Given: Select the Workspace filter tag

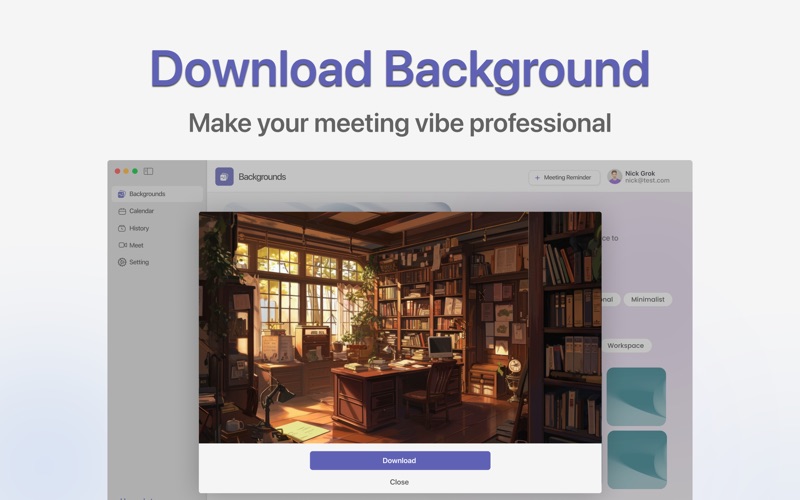Looking at the screenshot, I should tap(626, 345).
